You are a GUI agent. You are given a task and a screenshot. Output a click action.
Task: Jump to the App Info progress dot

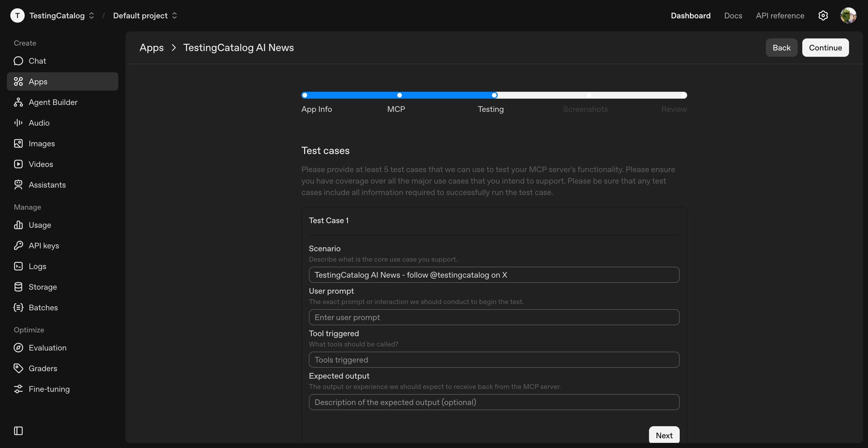click(304, 95)
